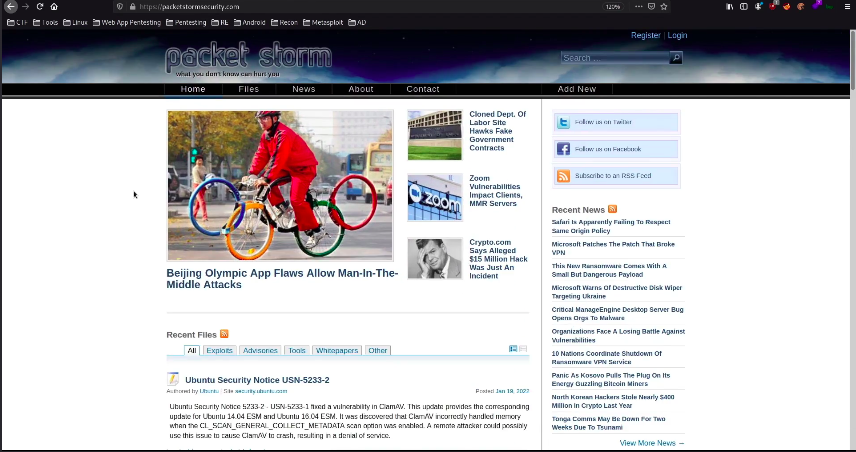The height and width of the screenshot is (452, 856).
Task: Click the Follow us on Facebook button
Action: 615,149
